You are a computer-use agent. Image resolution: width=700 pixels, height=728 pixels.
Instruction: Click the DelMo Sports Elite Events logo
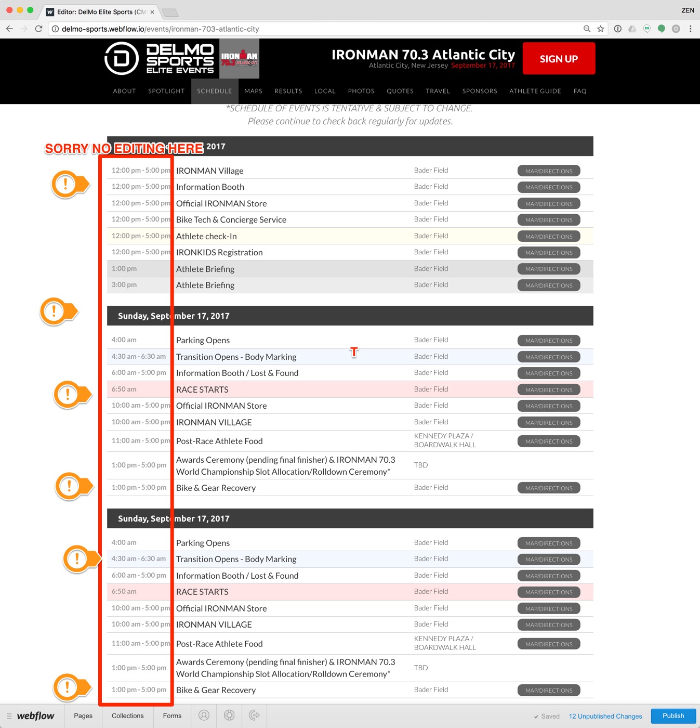click(159, 58)
